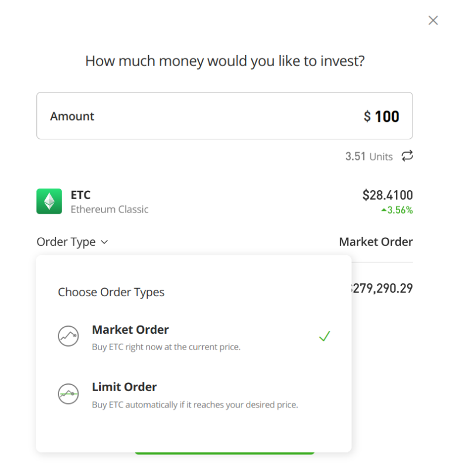Image resolution: width=450 pixels, height=476 pixels.
Task: Click the Market Order value to change it
Action: tap(376, 242)
